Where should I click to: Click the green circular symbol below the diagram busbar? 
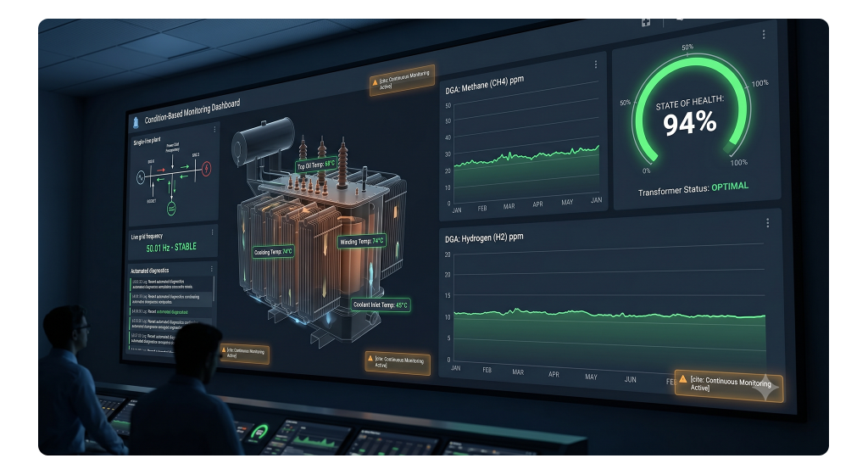point(171,209)
